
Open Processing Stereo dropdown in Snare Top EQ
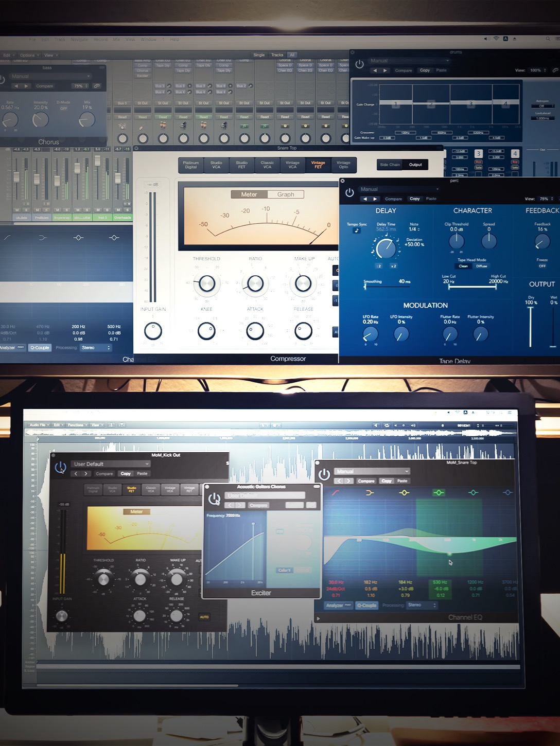click(x=422, y=605)
